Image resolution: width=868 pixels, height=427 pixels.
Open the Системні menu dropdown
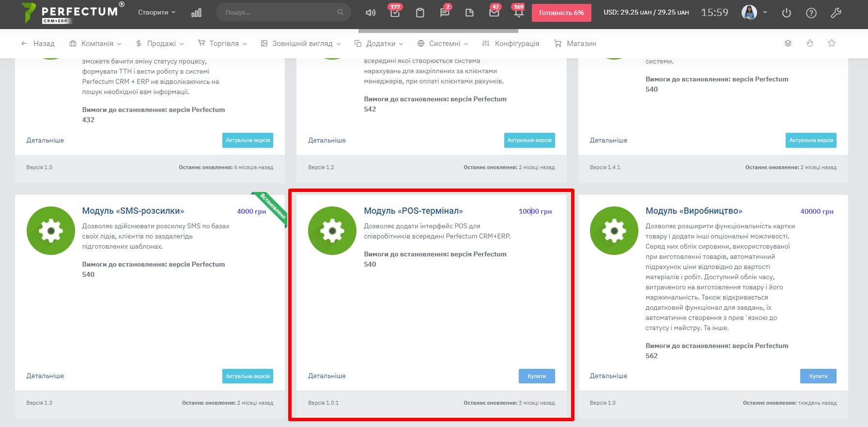(x=443, y=43)
